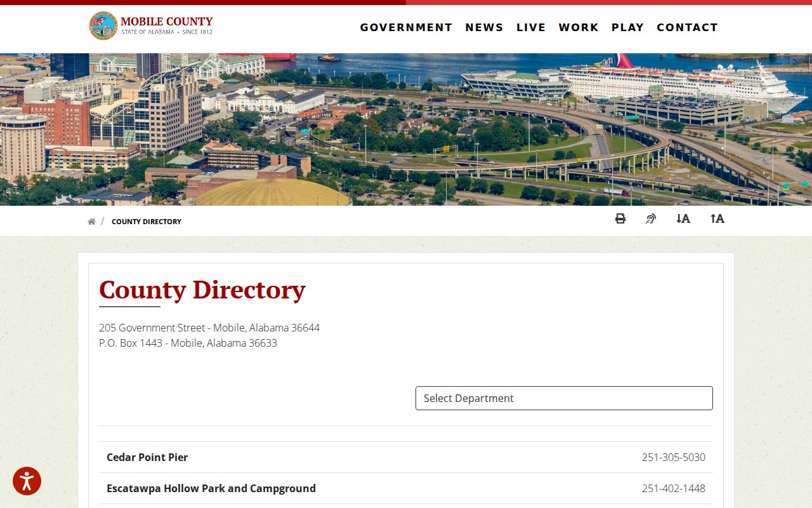This screenshot has width=812, height=508.
Task: Open the round accessibility widget
Action: [x=27, y=481]
